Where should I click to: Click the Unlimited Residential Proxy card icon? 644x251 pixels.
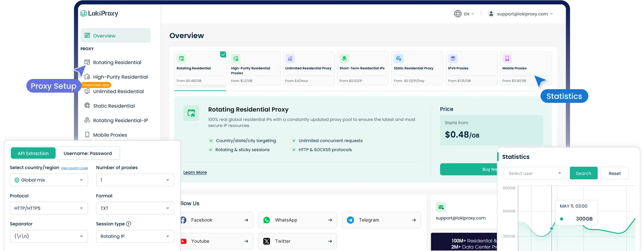click(x=290, y=58)
